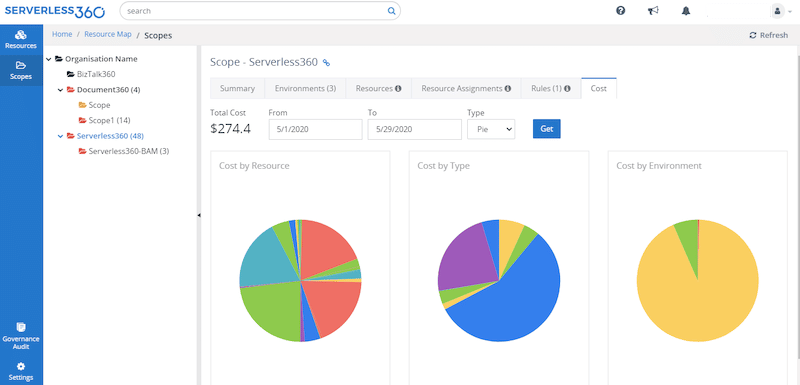
Task: Click the Cost by Resource heading
Action: click(254, 166)
